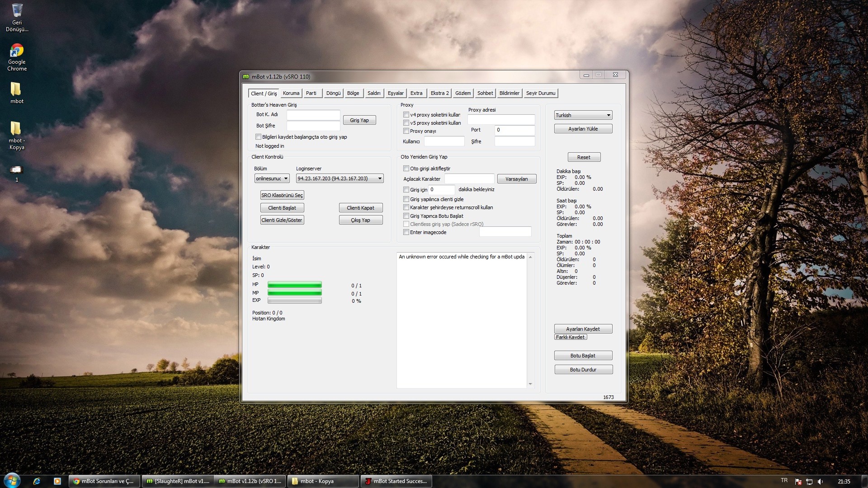Tick Giriş yapılınca clienti gizle
This screenshot has width=868, height=488.
point(406,199)
